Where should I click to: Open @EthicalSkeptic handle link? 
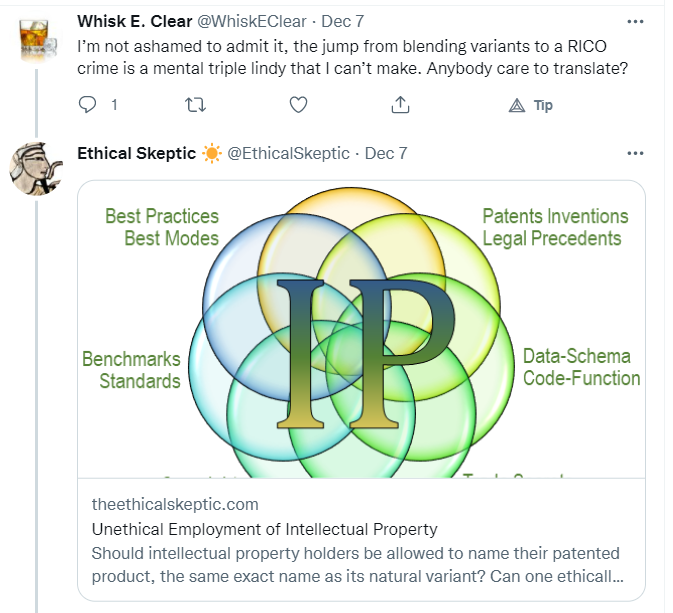(x=289, y=153)
